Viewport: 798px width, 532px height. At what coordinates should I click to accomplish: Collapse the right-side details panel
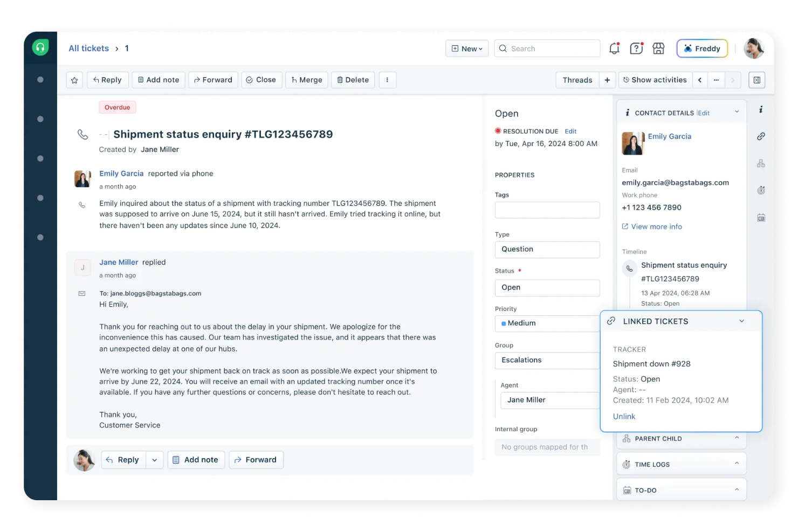tap(756, 80)
